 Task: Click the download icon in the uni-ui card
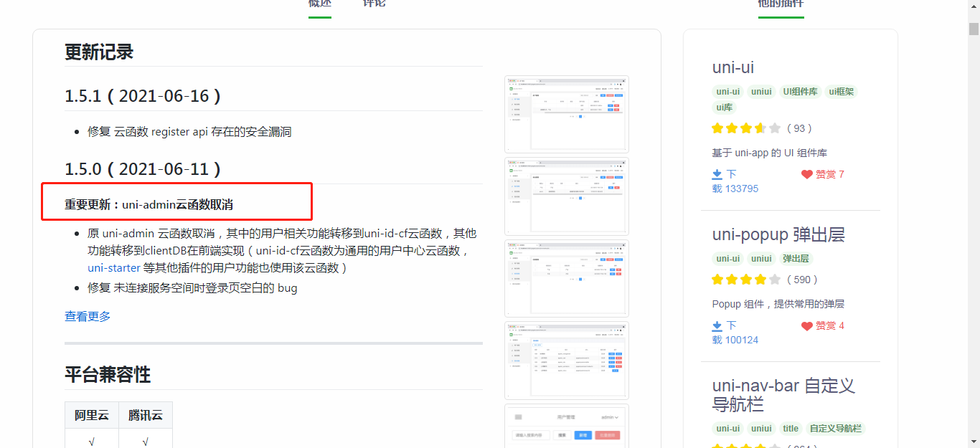click(717, 174)
